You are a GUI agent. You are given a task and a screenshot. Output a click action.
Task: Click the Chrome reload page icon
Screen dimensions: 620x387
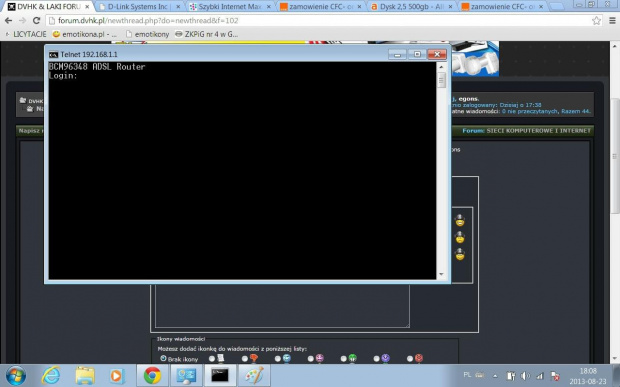[36, 21]
